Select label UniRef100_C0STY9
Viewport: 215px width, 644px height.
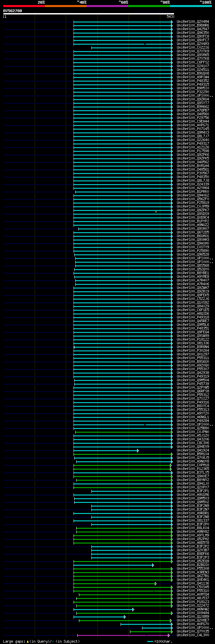(193, 247)
